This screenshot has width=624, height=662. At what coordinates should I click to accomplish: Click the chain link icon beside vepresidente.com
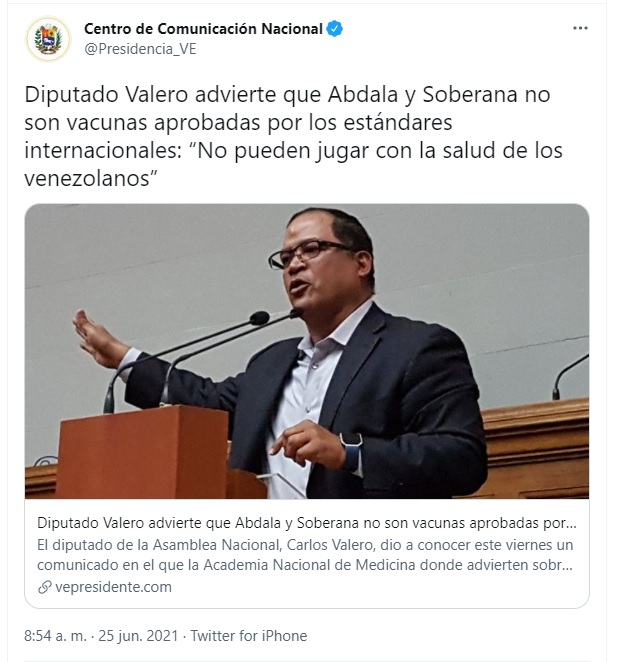click(45, 587)
